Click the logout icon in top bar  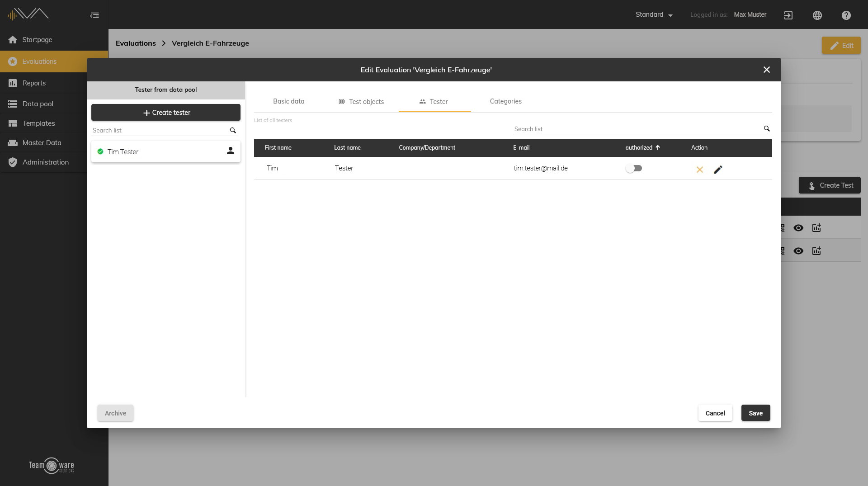tap(788, 15)
